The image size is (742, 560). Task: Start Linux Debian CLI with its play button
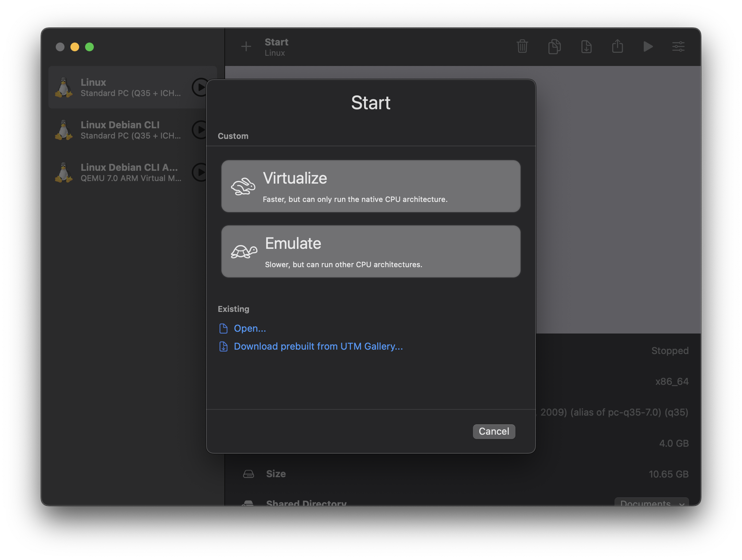click(x=200, y=130)
